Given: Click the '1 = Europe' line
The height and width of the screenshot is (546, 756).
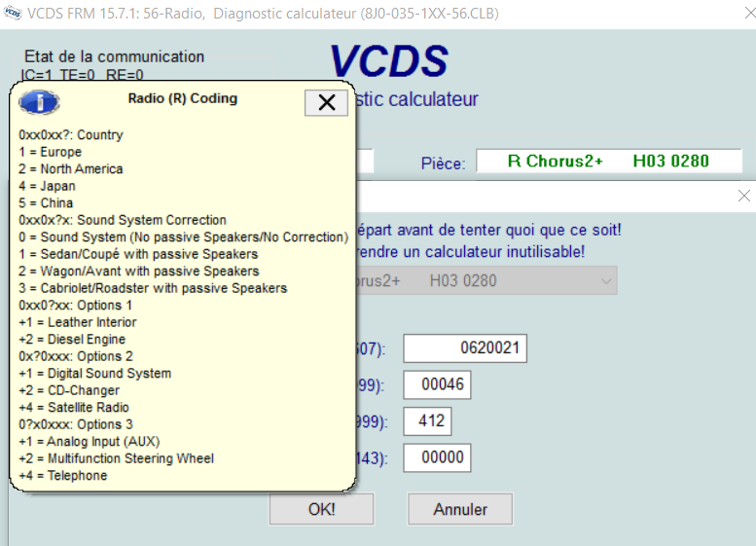Looking at the screenshot, I should 51,152.
